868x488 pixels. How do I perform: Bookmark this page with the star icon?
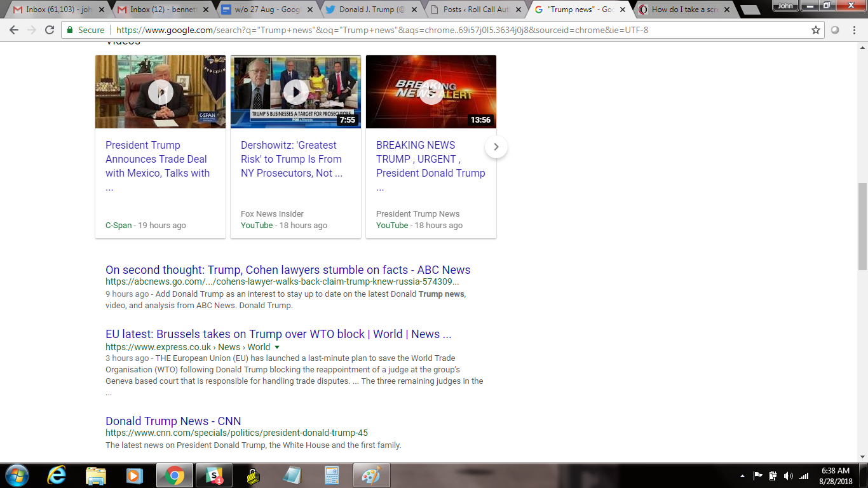[816, 30]
